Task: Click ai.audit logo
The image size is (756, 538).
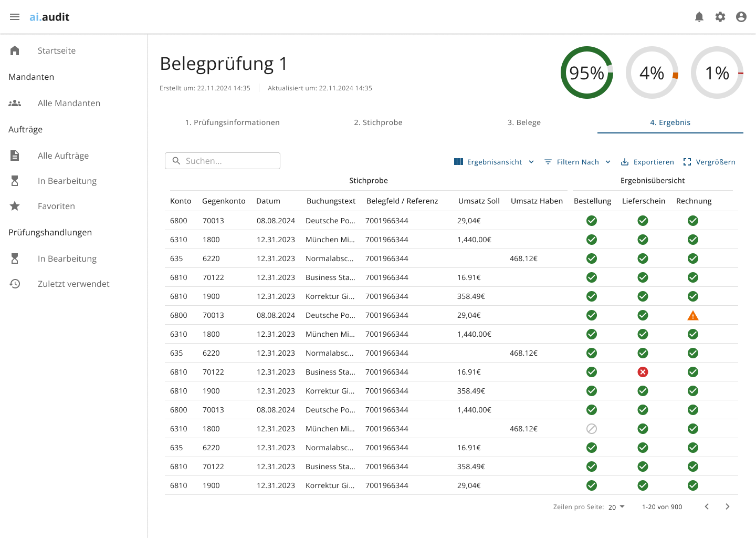Action: click(49, 17)
